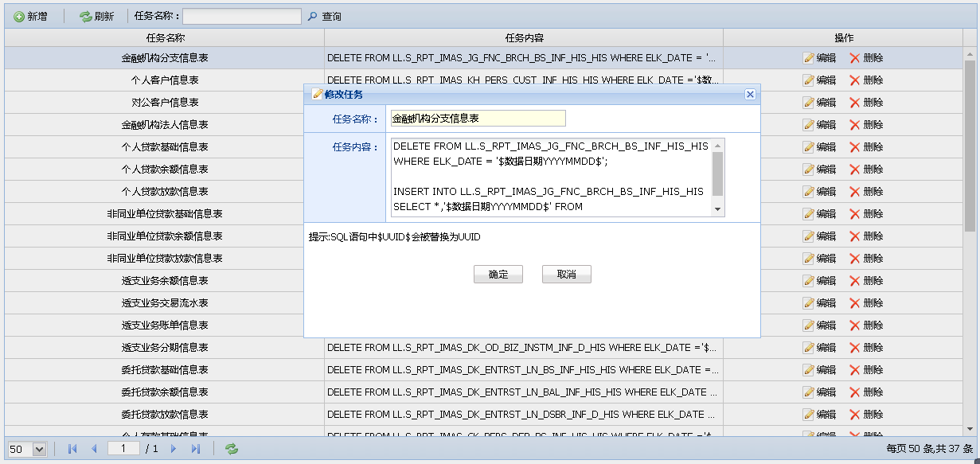Go to the next page arrow

pos(174,449)
